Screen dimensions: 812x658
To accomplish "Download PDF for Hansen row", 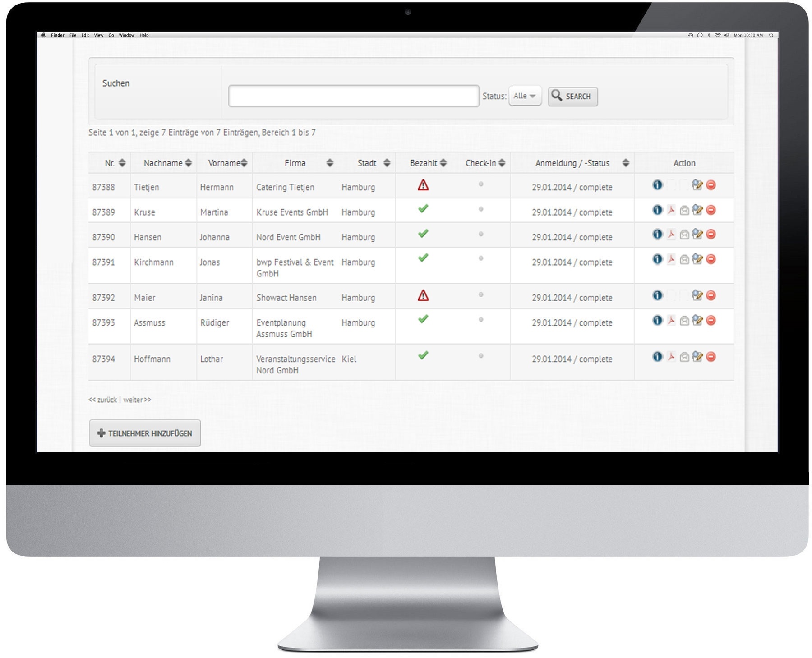I will pyautogui.click(x=671, y=234).
